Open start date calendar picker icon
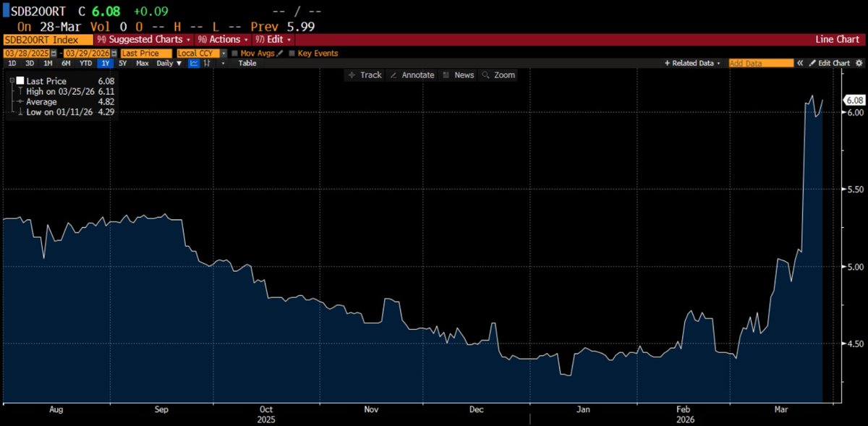Viewport: 868px width, 426px height. point(54,54)
